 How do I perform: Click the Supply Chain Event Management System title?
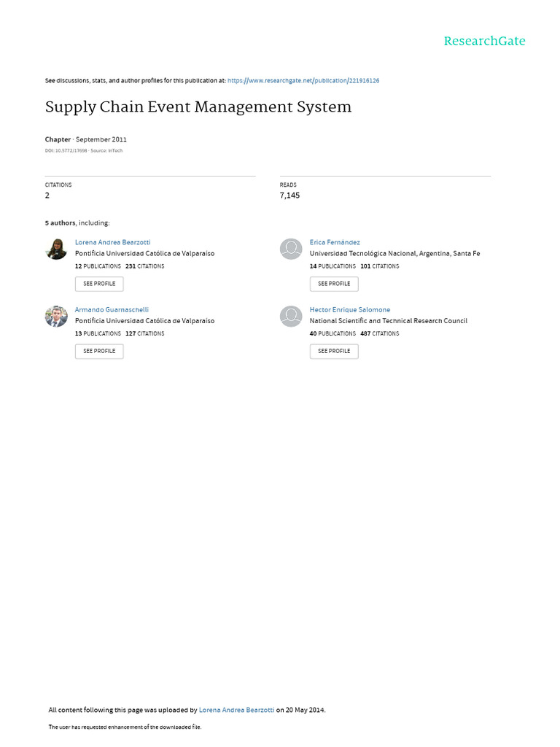click(x=198, y=107)
